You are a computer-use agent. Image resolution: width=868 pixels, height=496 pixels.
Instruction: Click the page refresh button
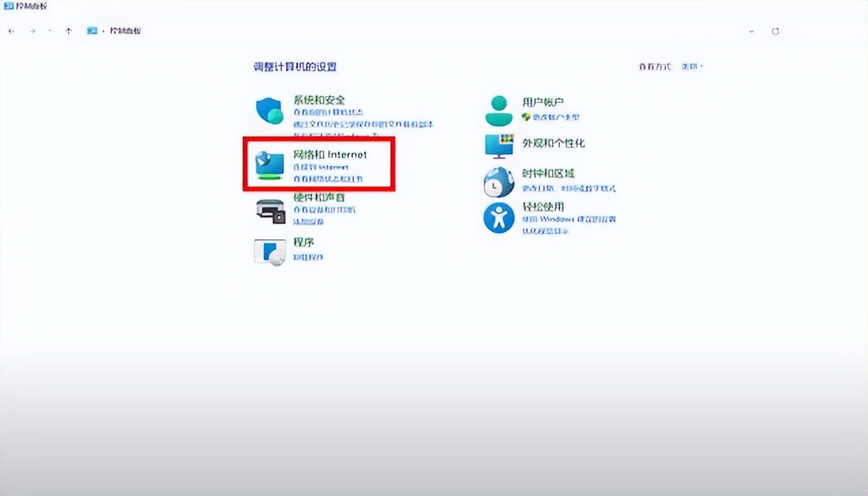pyautogui.click(x=775, y=30)
